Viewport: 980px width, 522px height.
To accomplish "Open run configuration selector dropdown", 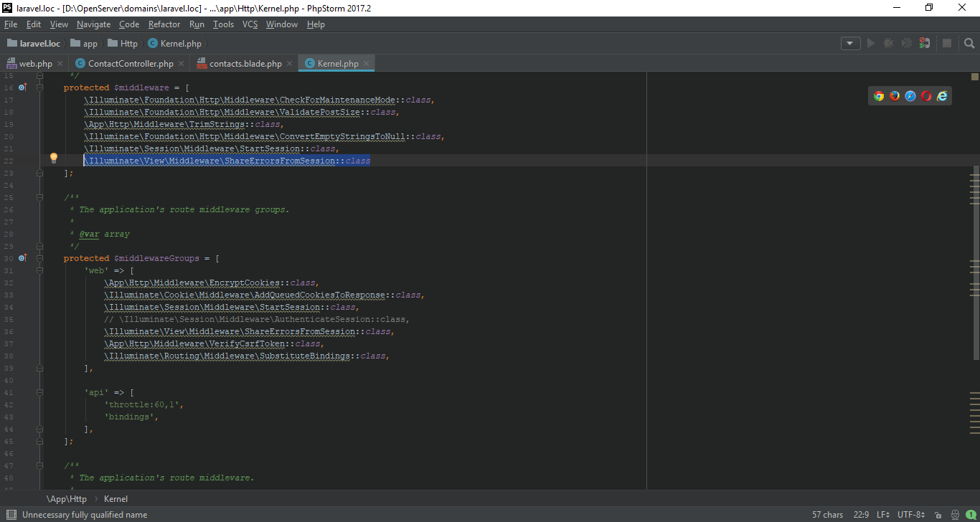I will pos(850,43).
